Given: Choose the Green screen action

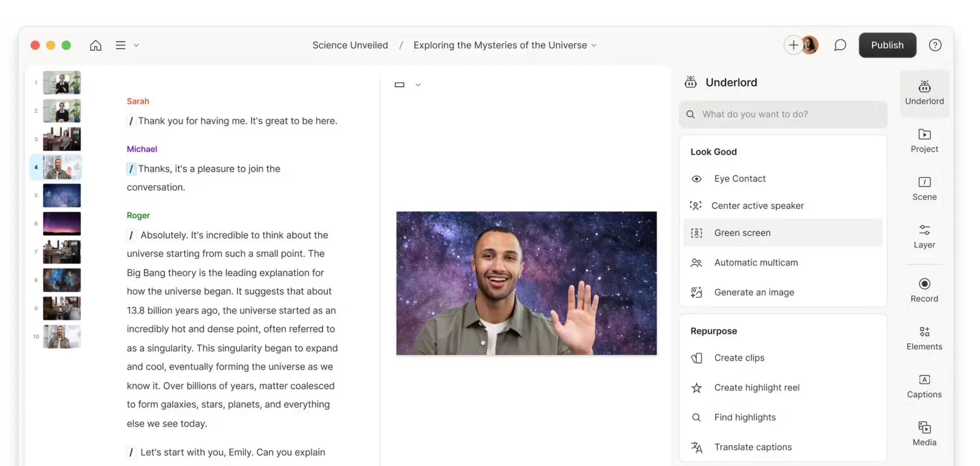Looking at the screenshot, I should pyautogui.click(x=783, y=233).
